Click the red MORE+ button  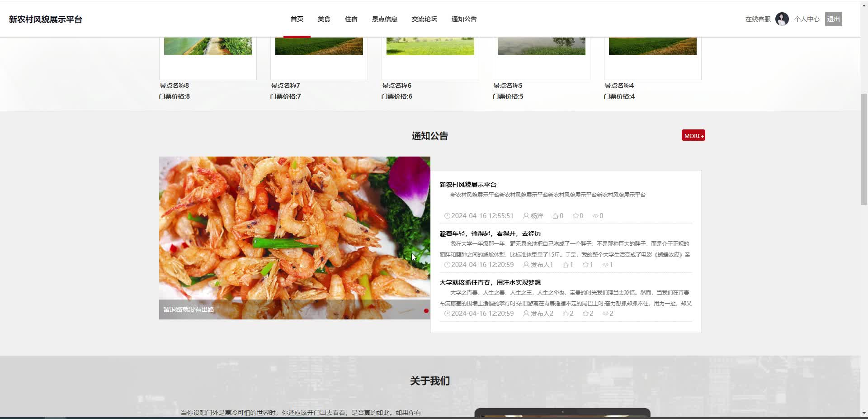[x=693, y=135]
